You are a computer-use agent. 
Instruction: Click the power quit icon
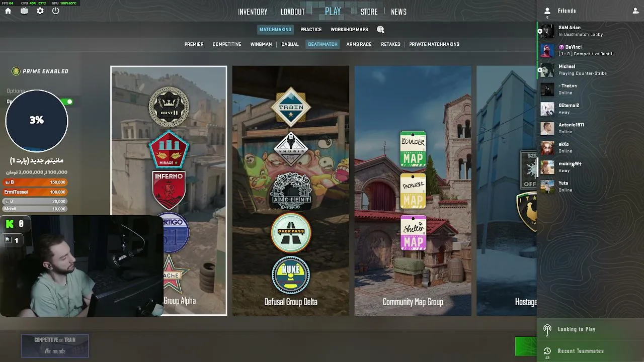coord(56,11)
